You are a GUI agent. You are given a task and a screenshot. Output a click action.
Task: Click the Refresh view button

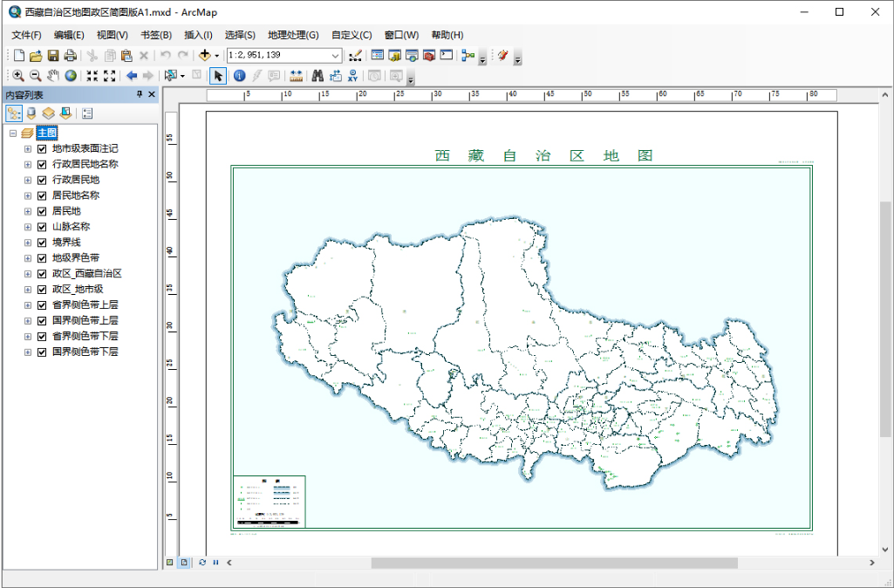click(x=202, y=563)
